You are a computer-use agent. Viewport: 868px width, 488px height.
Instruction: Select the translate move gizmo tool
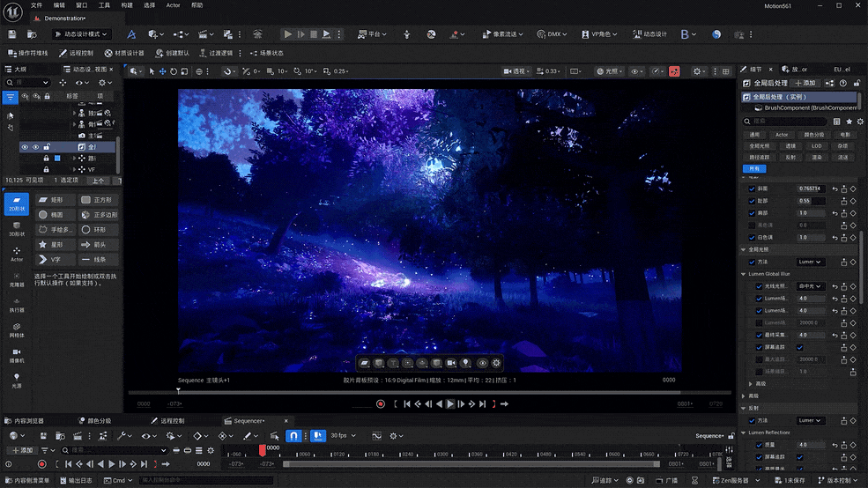click(x=163, y=71)
